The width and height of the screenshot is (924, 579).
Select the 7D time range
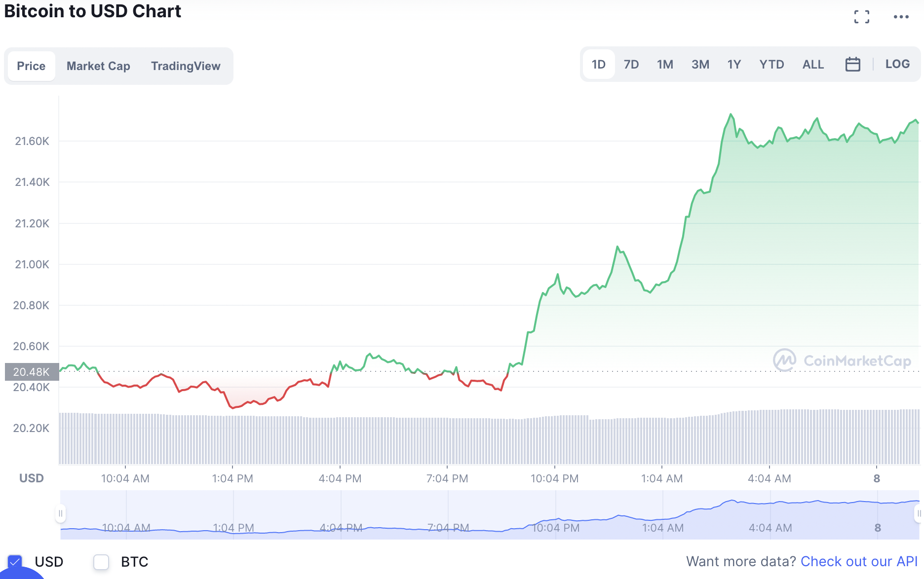pos(631,64)
